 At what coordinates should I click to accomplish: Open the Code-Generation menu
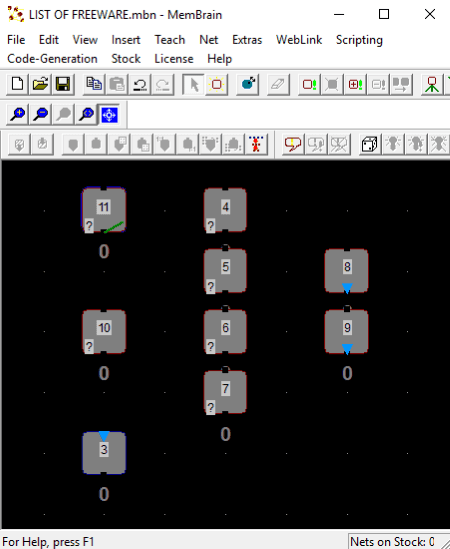(x=52, y=58)
